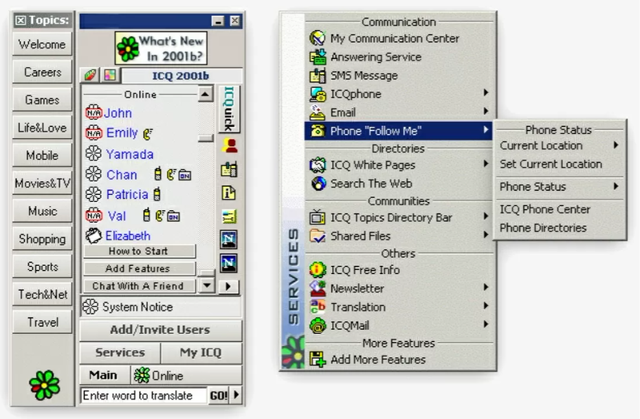Click the Translation abc icon

click(318, 306)
